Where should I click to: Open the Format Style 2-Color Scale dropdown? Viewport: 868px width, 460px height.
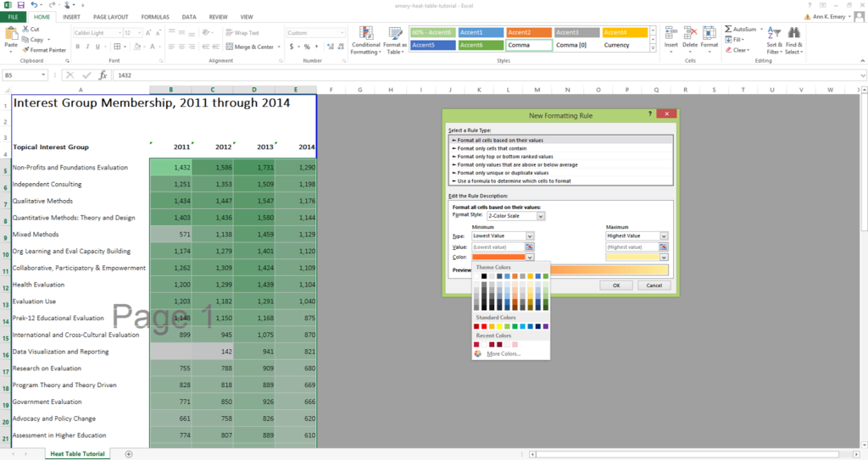click(540, 216)
